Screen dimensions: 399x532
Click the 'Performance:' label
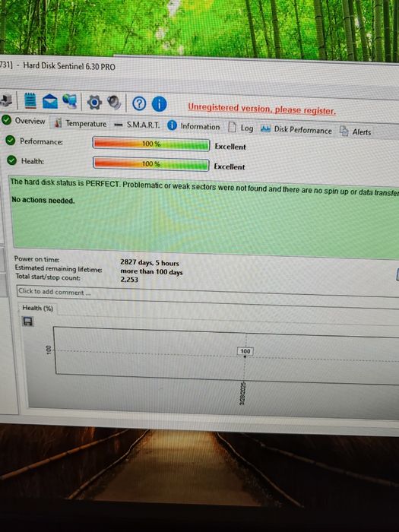coord(41,141)
